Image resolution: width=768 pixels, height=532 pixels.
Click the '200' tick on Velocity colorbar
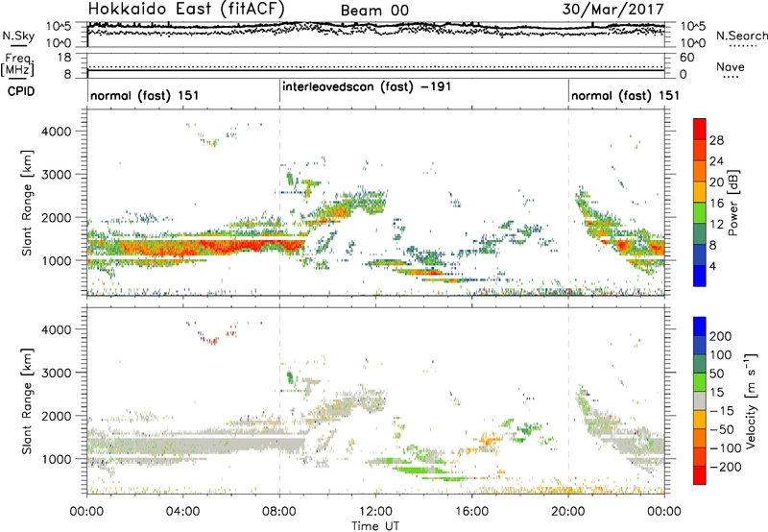pyautogui.click(x=721, y=336)
